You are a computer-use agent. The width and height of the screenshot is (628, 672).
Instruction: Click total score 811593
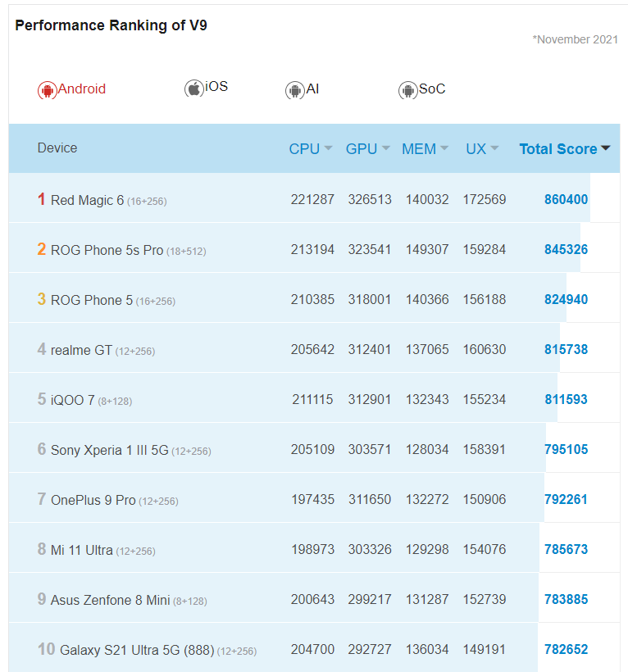coord(566,399)
